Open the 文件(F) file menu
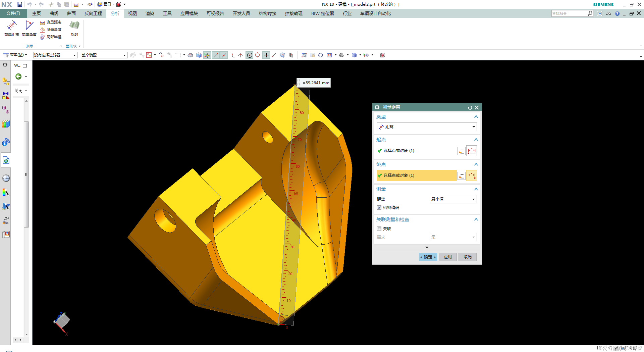This screenshot has height=352, width=644. click(13, 13)
